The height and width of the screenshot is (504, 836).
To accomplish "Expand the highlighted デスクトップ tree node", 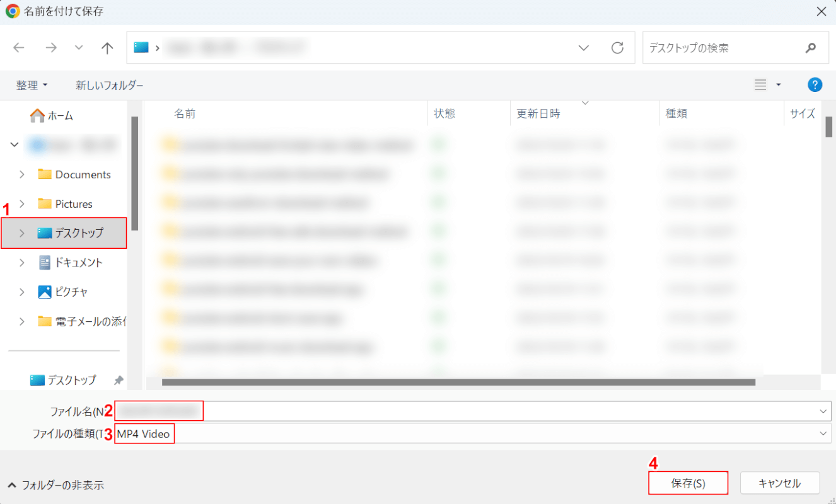I will [x=23, y=233].
